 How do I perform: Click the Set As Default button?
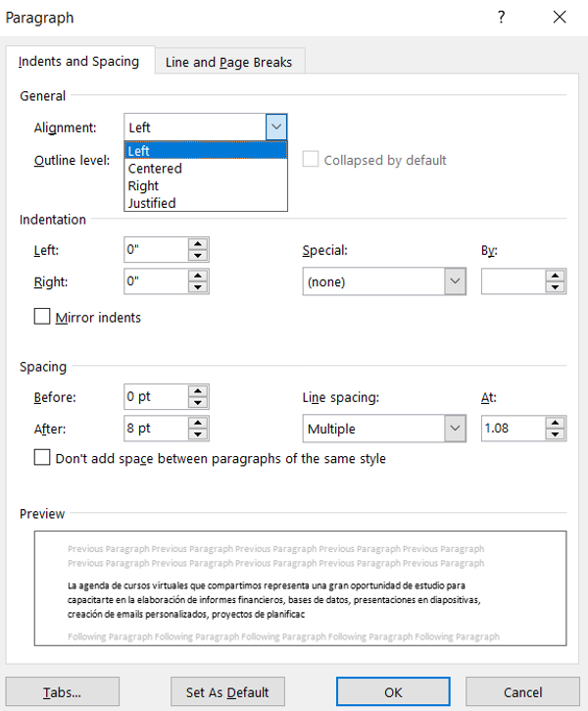coord(228,692)
